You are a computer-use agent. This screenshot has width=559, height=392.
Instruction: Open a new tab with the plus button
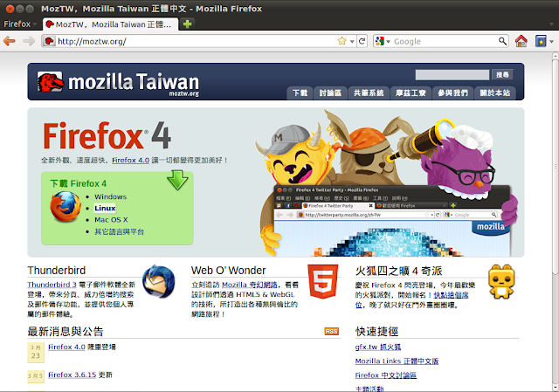(188, 24)
